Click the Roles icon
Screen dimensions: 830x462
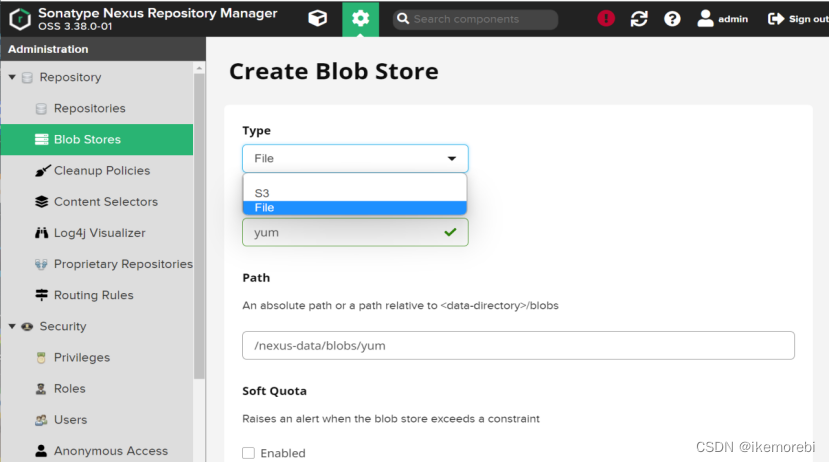[x=41, y=389]
